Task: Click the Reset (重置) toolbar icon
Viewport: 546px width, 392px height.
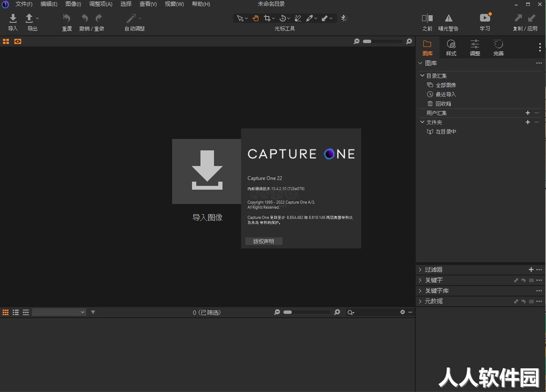Action: (67, 18)
